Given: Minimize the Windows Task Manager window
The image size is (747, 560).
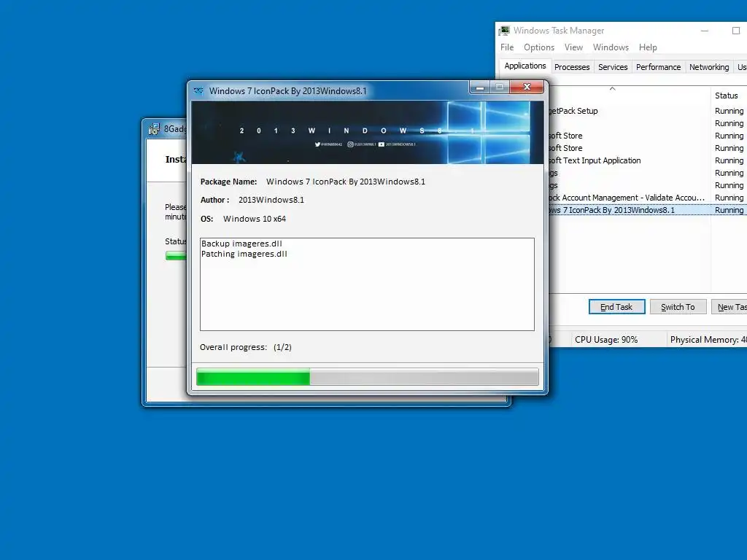Looking at the screenshot, I should pyautogui.click(x=705, y=31).
